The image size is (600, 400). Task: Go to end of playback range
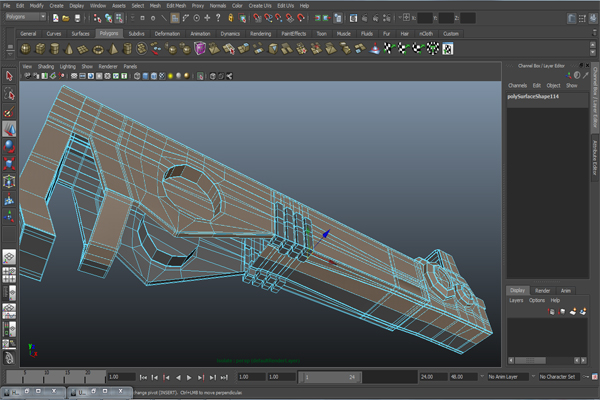point(224,377)
